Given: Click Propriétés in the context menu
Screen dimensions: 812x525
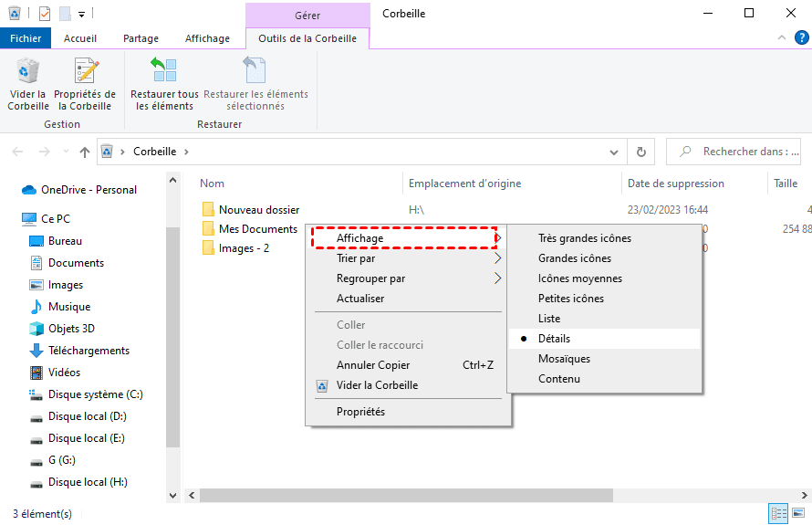Looking at the screenshot, I should click(x=360, y=412).
